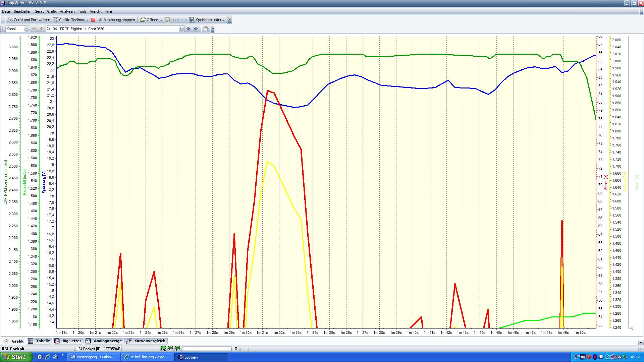Expand the channel toolbar options arrow

(x=213, y=29)
